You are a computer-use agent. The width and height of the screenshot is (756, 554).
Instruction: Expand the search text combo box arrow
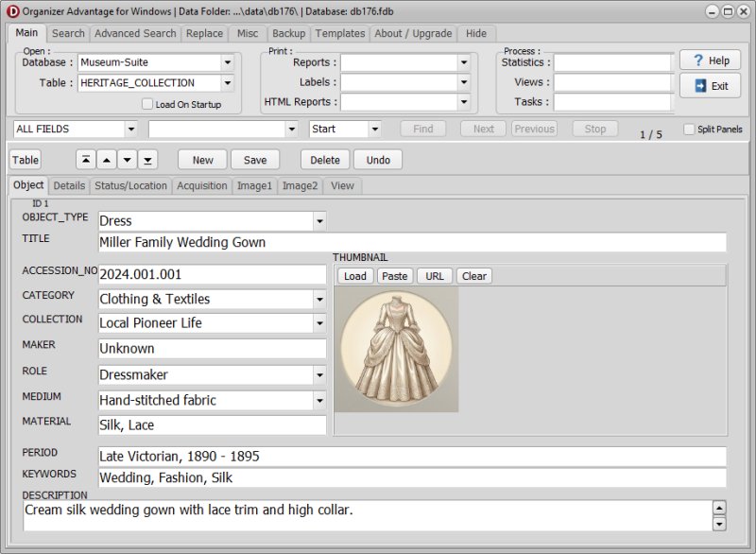pyautogui.click(x=291, y=129)
